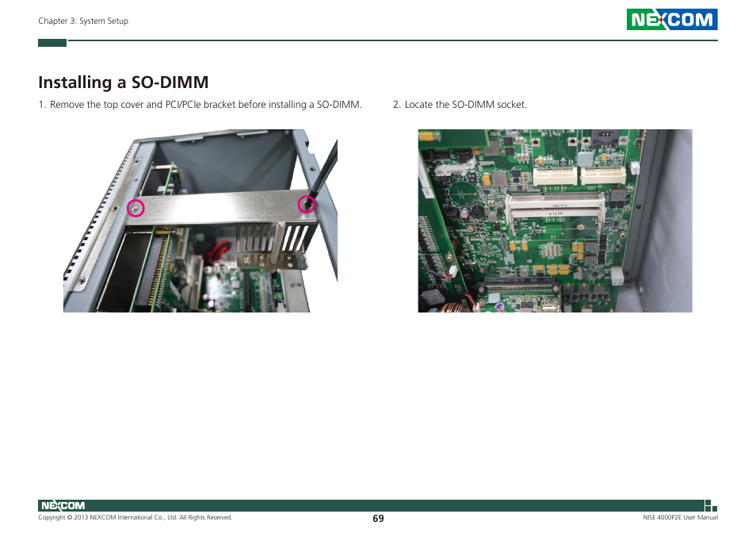
Task: Click the page number 69
Action: 378,519
